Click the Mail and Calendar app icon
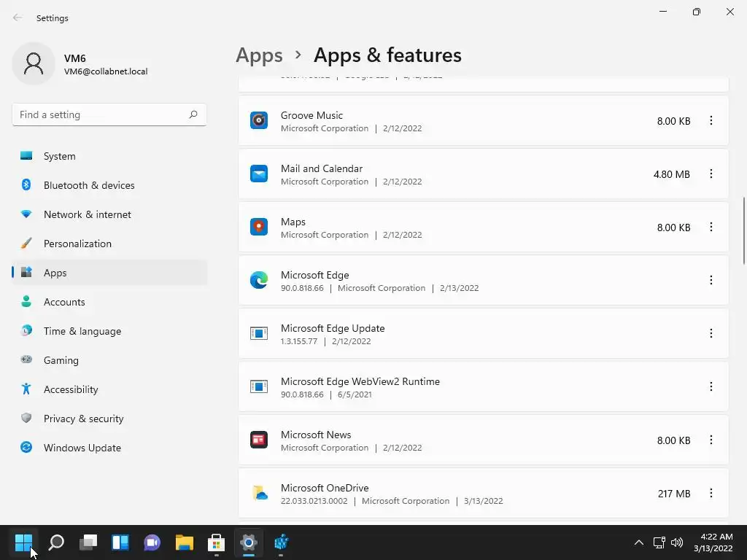The width and height of the screenshot is (747, 560). point(259,174)
